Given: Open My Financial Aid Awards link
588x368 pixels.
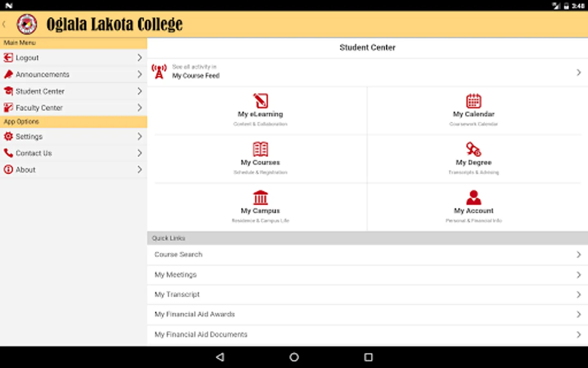Looking at the screenshot, I should [x=367, y=314].
